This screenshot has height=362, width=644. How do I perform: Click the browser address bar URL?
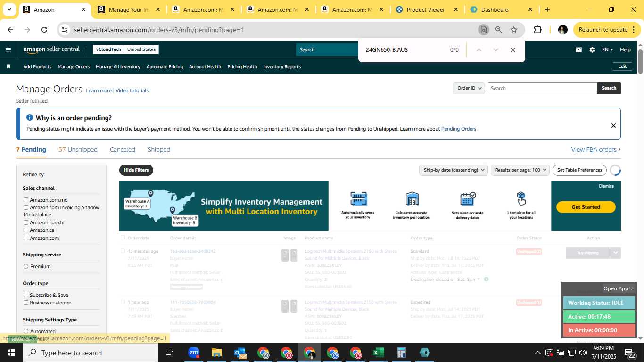coord(159,30)
